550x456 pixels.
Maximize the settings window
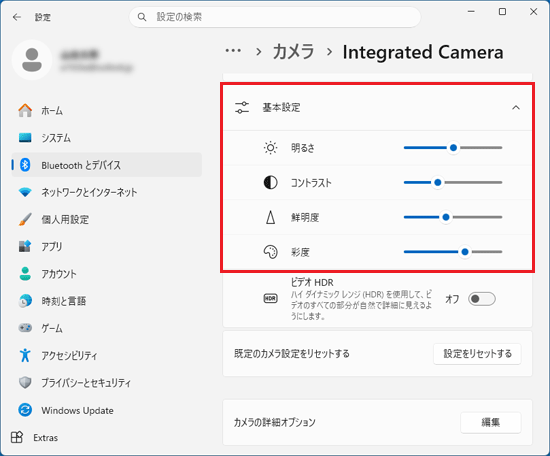pyautogui.click(x=502, y=12)
